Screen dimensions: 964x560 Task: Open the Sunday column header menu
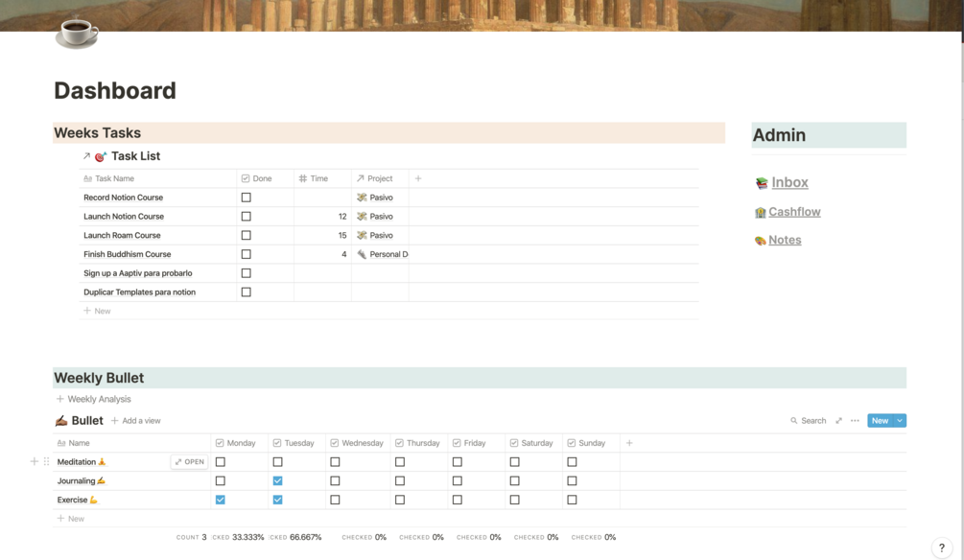click(591, 443)
